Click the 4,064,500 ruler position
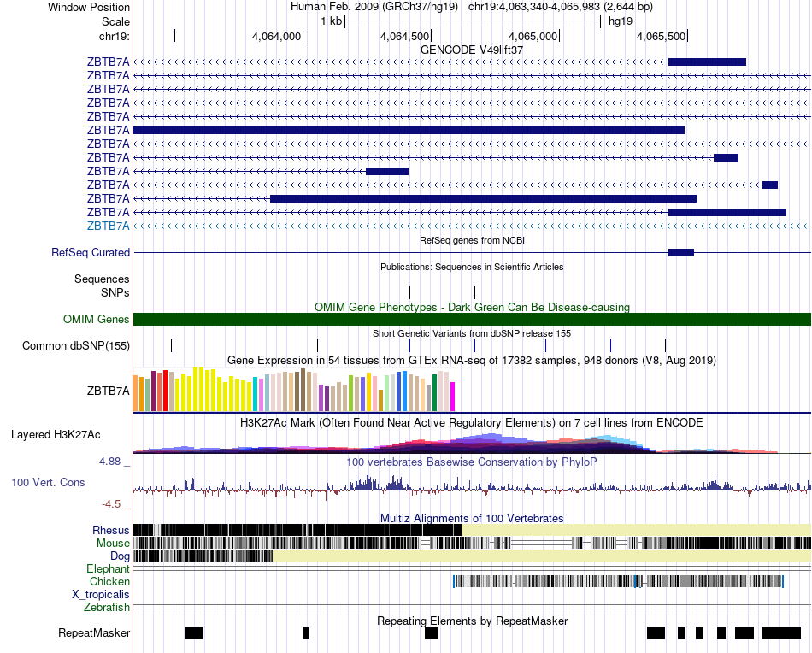 pos(405,36)
